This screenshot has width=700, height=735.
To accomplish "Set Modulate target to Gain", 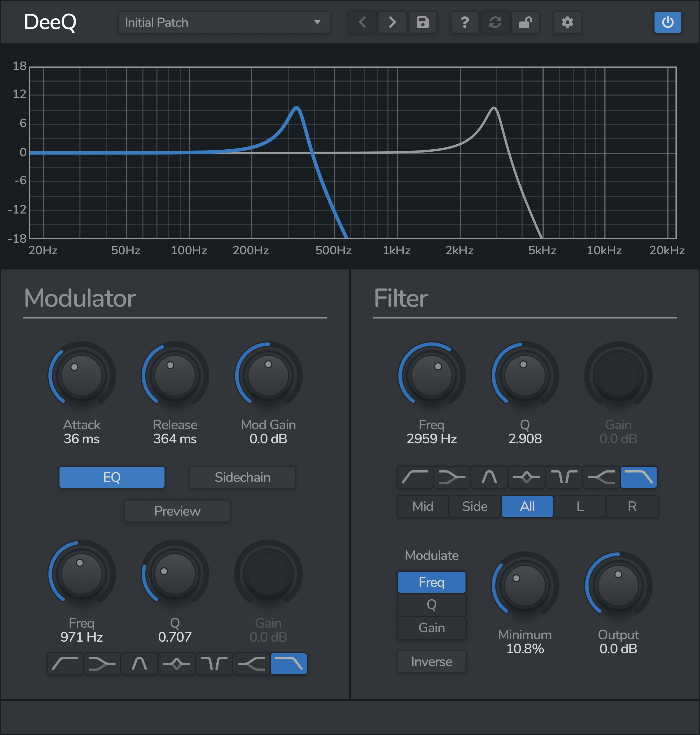I will pos(431,628).
